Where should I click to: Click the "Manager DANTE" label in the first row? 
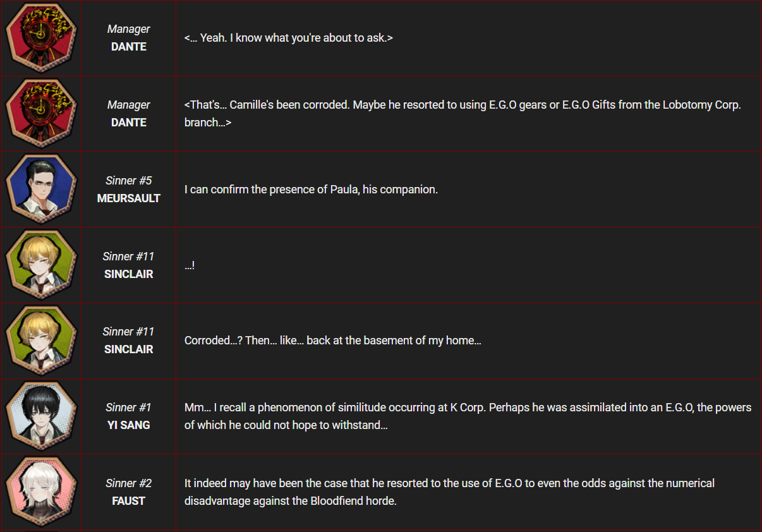(129, 38)
